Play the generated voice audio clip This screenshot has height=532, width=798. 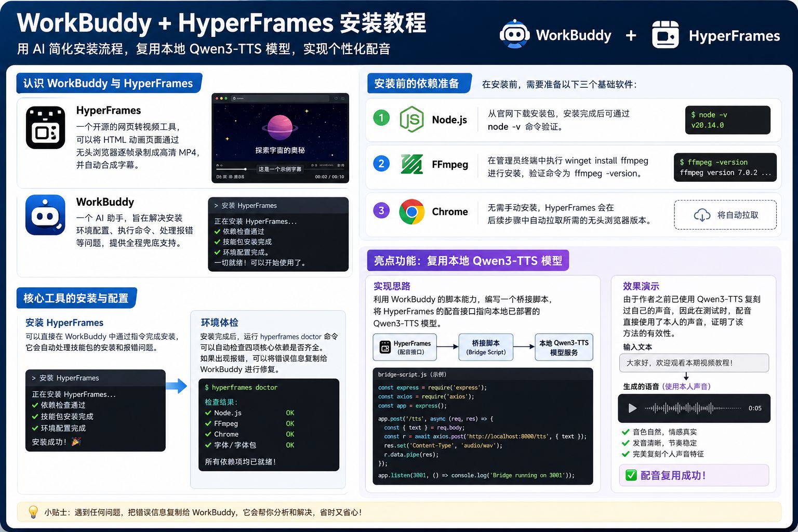pyautogui.click(x=632, y=408)
